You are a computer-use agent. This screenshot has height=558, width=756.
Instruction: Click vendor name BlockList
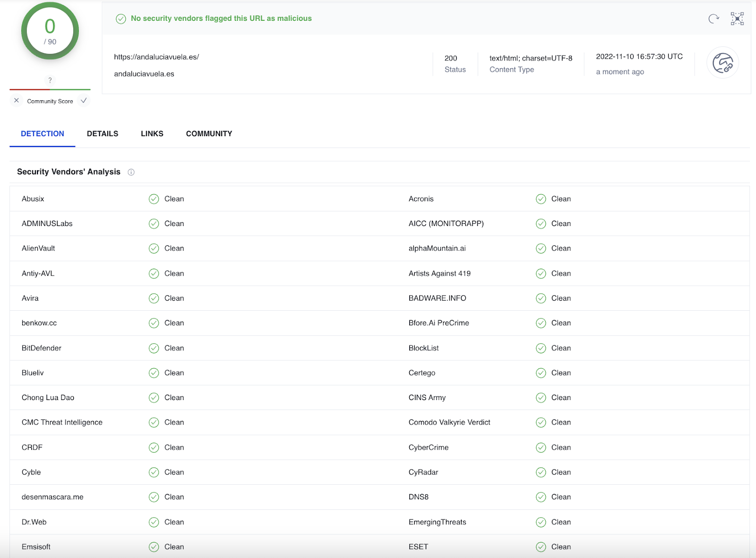pos(424,348)
